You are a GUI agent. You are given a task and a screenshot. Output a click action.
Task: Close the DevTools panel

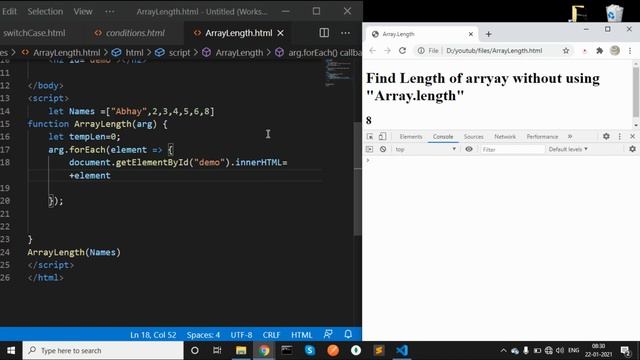pos(633,136)
